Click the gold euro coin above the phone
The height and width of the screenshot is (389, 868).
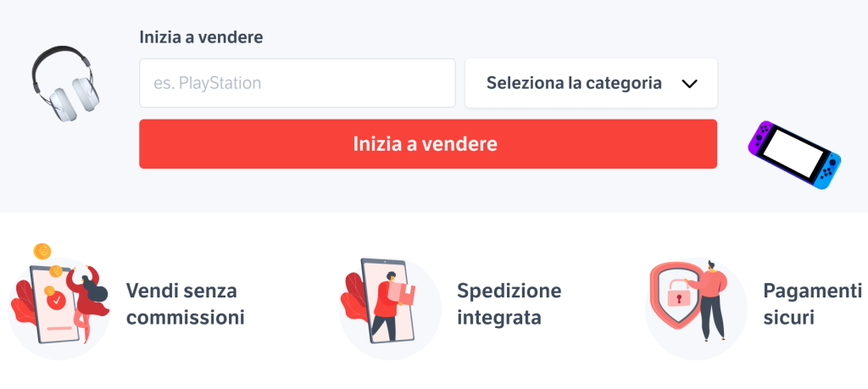(42, 252)
